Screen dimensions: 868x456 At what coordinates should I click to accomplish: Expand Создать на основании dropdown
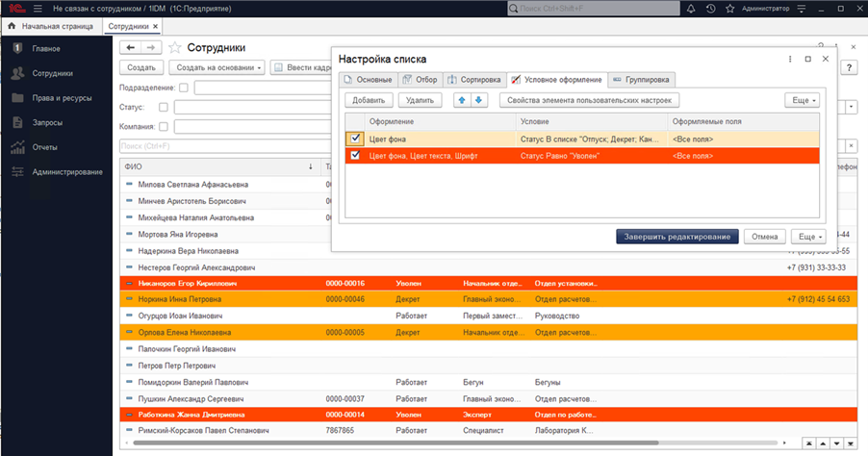tap(217, 67)
